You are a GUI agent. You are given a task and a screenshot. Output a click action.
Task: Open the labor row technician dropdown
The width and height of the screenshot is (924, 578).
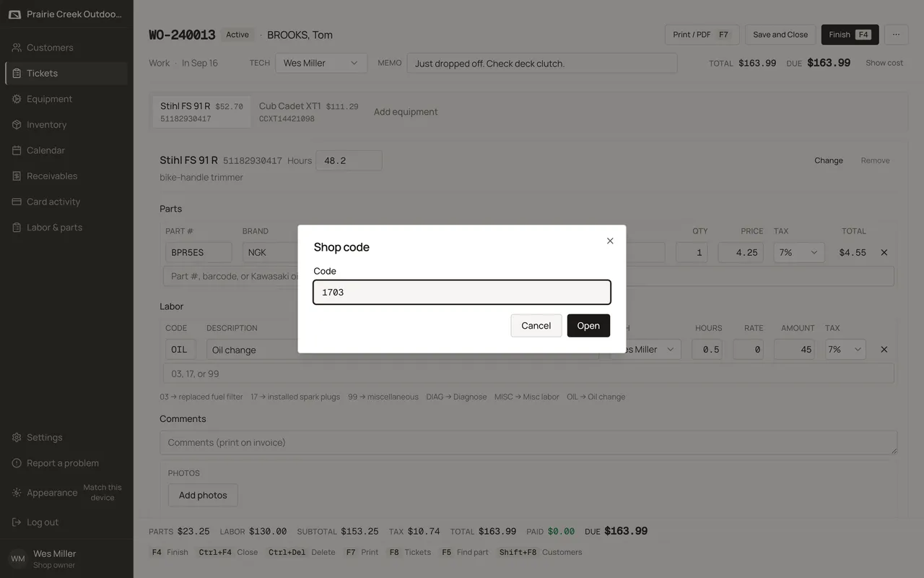point(645,350)
